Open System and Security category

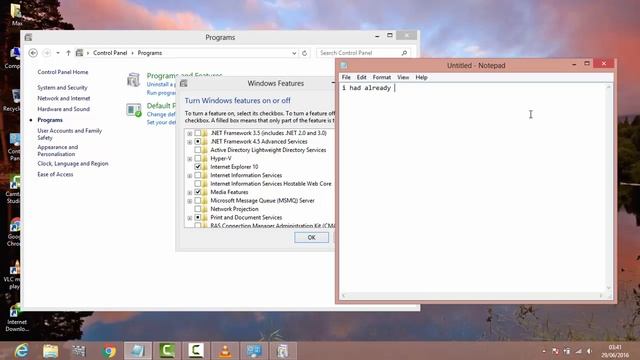pos(62,87)
